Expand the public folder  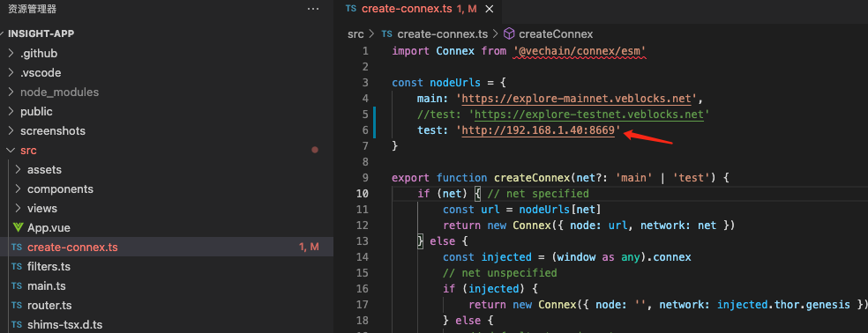36,112
